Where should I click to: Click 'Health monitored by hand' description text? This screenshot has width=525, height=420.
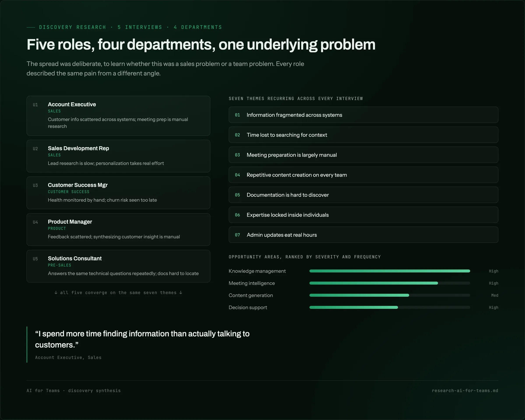pyautogui.click(x=102, y=200)
